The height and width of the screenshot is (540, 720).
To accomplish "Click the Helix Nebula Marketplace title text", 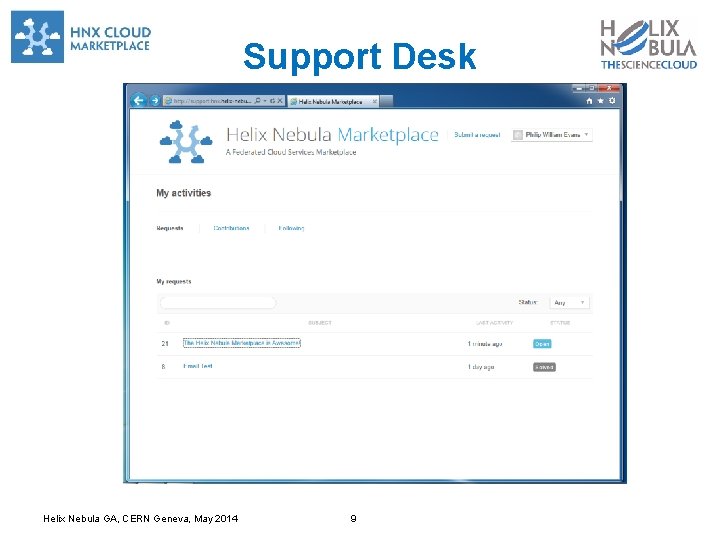I will pos(332,135).
